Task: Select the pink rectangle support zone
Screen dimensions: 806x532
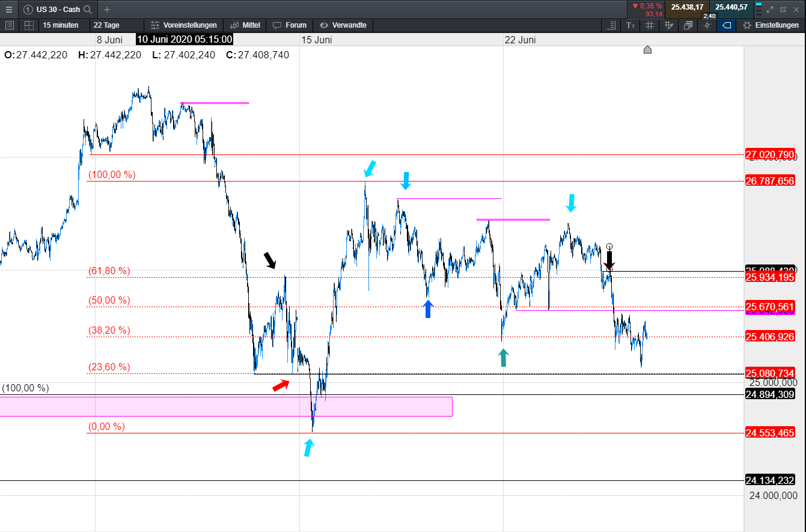Action: pyautogui.click(x=226, y=406)
